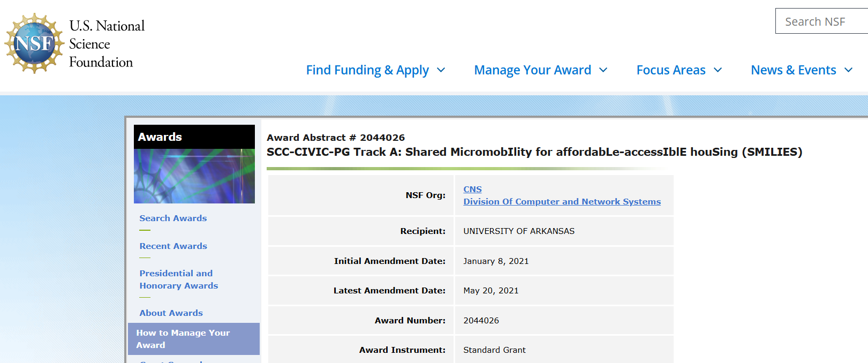This screenshot has width=868, height=363.
Task: Click the NSF Org: label
Action: 425,195
